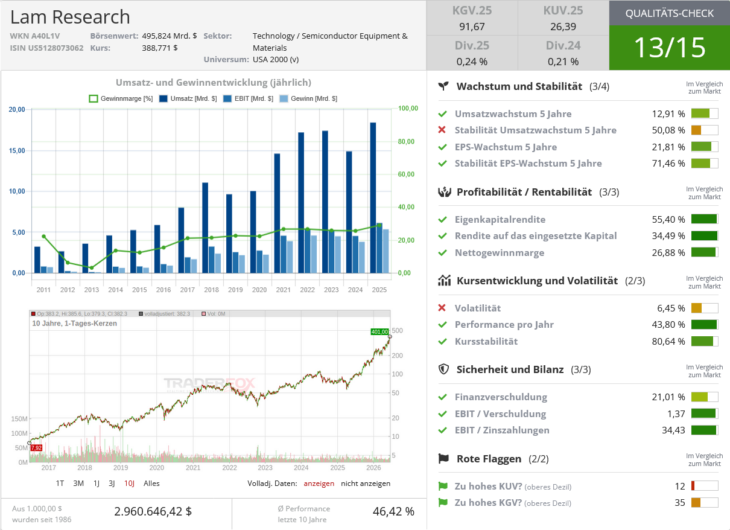Screen dimensions: 730x530
Task: Click the green 13/15 score box
Action: pyautogui.click(x=669, y=48)
